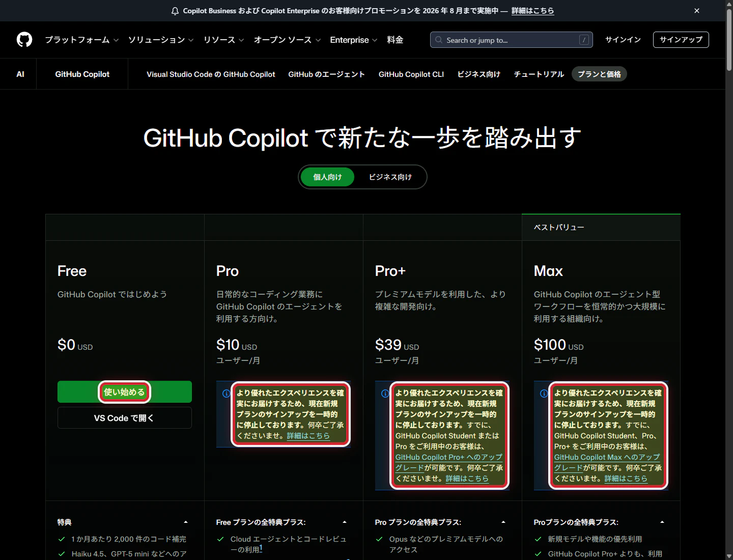Open the GitHub のエージェント tab
This screenshot has height=560, width=733.
coord(326,74)
